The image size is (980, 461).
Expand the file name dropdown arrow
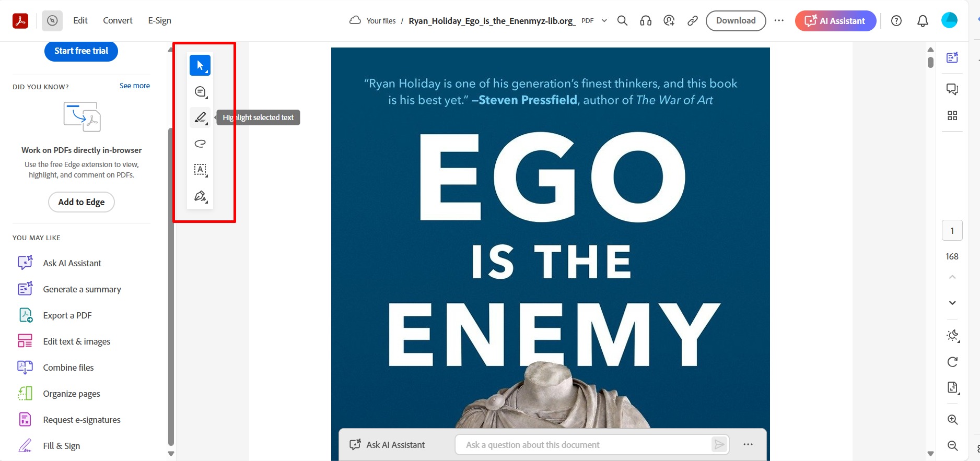(x=604, y=21)
